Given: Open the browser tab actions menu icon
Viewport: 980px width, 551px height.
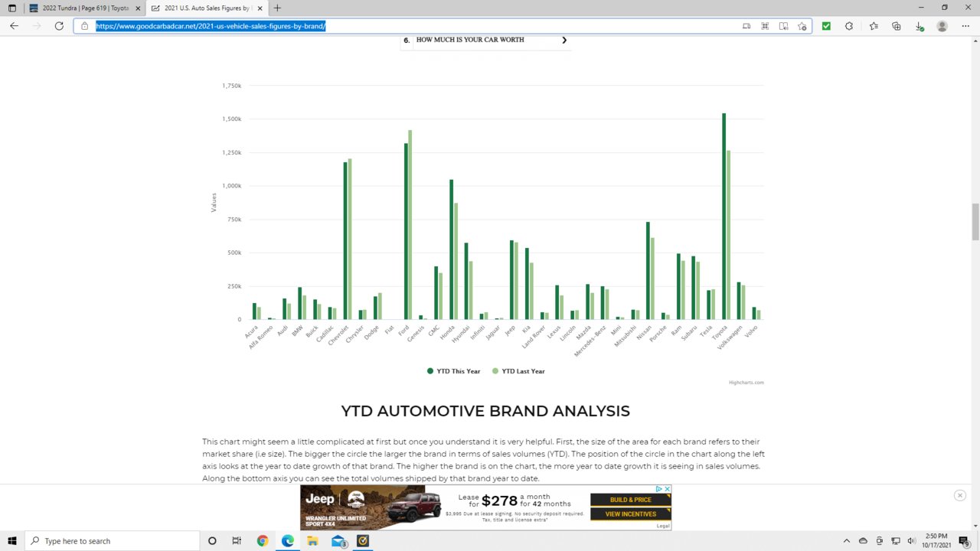Looking at the screenshot, I should [11, 8].
